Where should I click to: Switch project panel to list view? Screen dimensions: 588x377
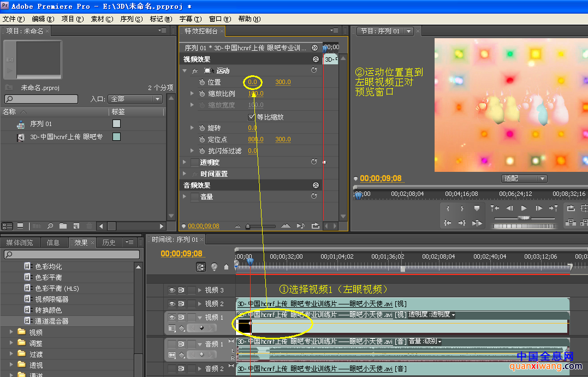8,226
